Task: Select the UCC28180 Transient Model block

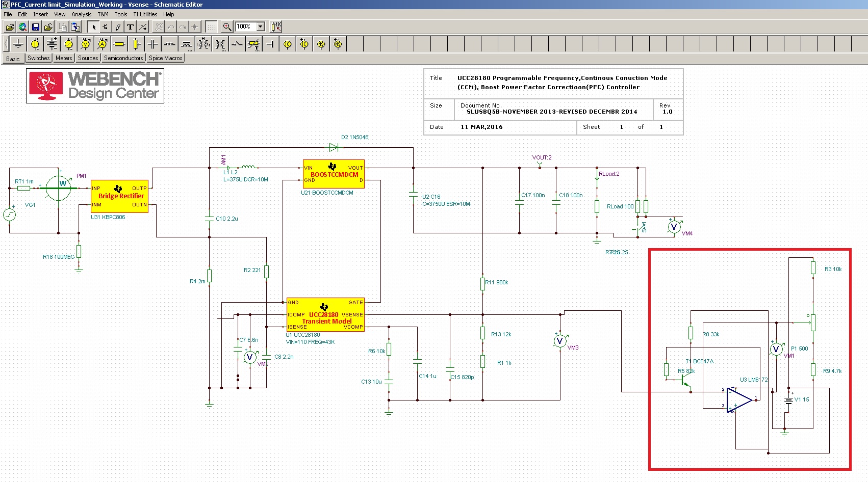Action: tap(325, 314)
